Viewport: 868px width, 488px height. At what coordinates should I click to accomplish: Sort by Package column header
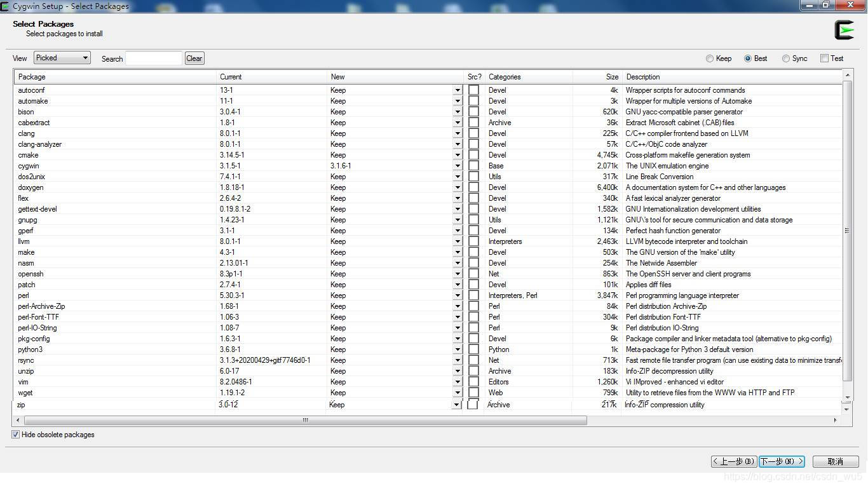[x=115, y=77]
